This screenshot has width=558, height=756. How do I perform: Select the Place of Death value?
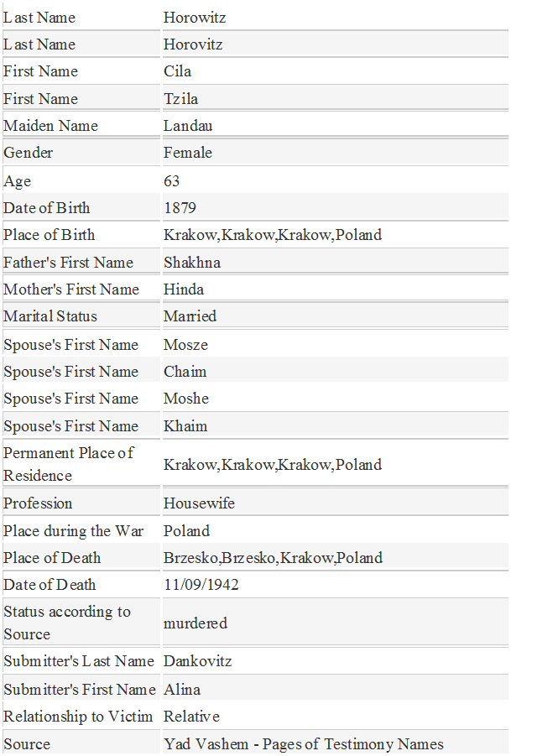click(273, 558)
